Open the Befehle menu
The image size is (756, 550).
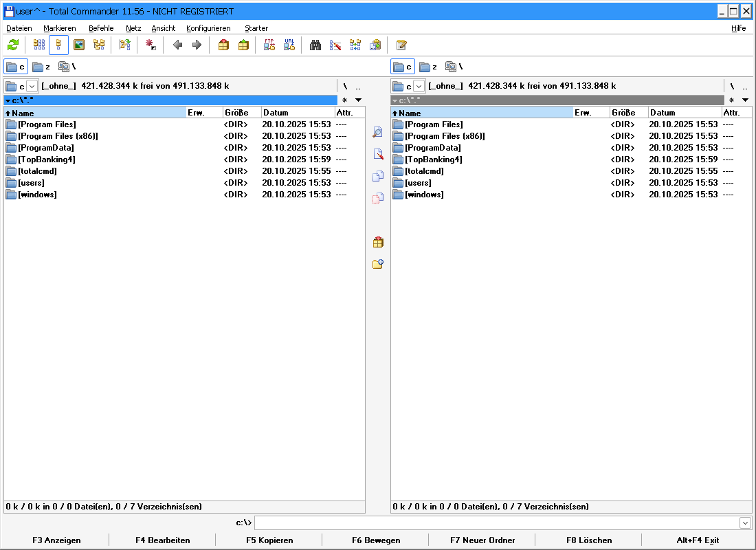click(101, 28)
